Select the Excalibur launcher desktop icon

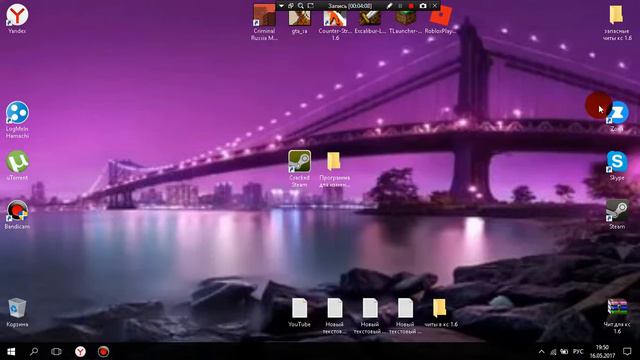(x=370, y=20)
